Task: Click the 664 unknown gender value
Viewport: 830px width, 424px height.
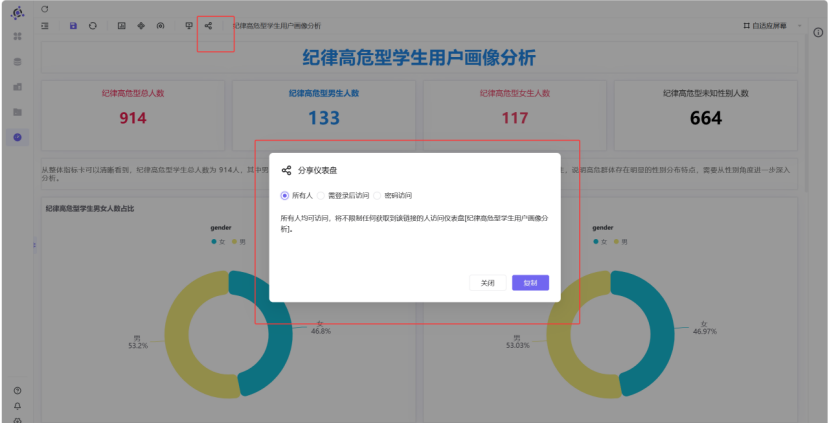Action: click(706, 118)
